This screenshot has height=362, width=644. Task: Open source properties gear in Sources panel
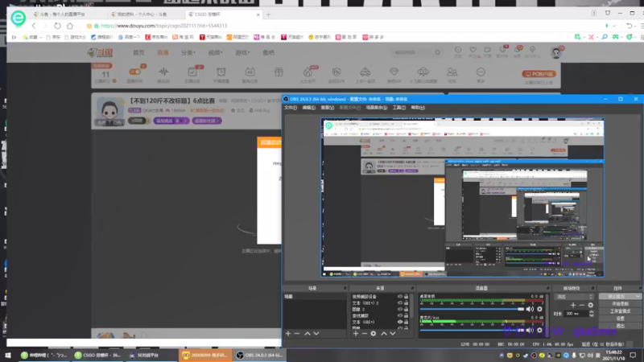(x=374, y=334)
